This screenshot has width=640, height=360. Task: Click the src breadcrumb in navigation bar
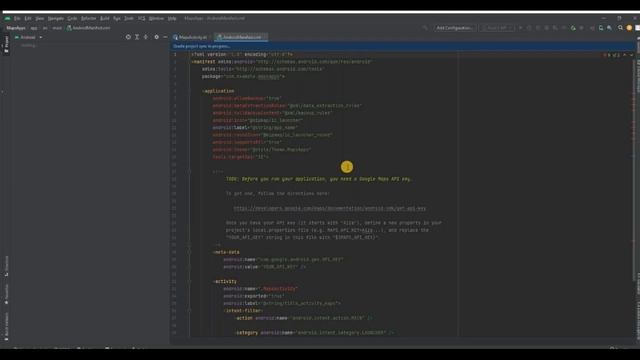click(45, 28)
